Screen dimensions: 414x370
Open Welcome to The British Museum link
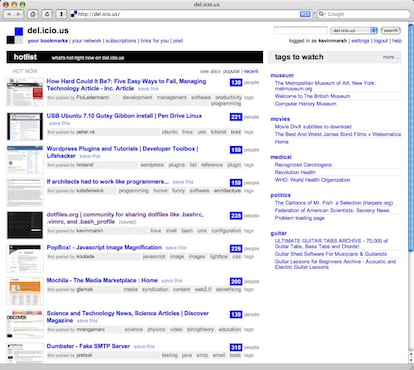(312, 96)
